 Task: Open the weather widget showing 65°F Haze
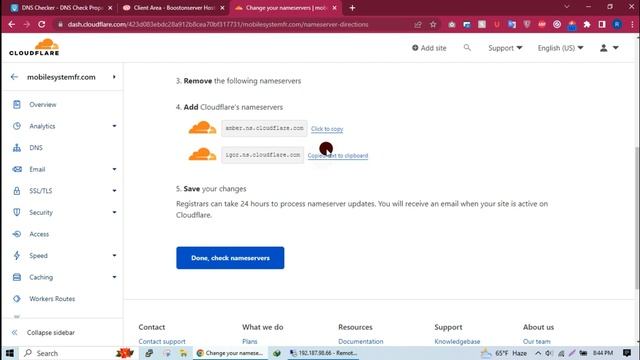(504, 353)
